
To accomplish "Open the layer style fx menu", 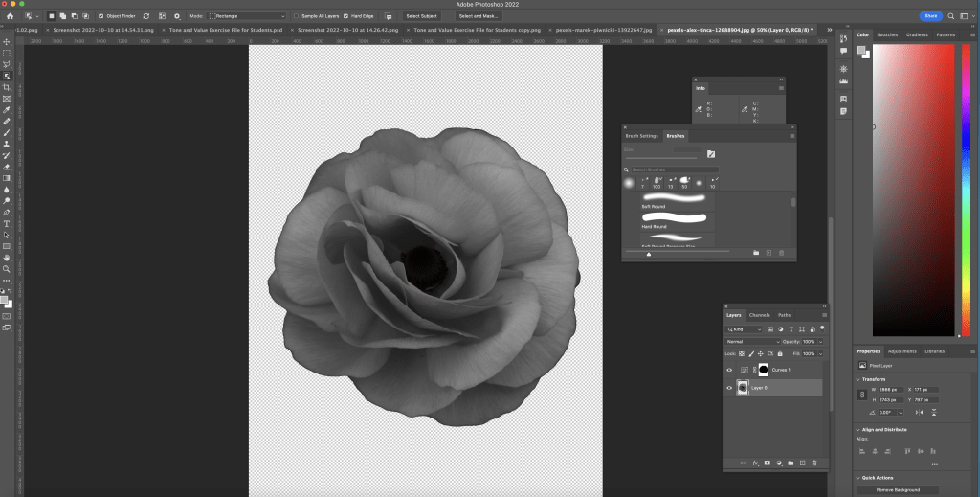I will click(x=754, y=463).
